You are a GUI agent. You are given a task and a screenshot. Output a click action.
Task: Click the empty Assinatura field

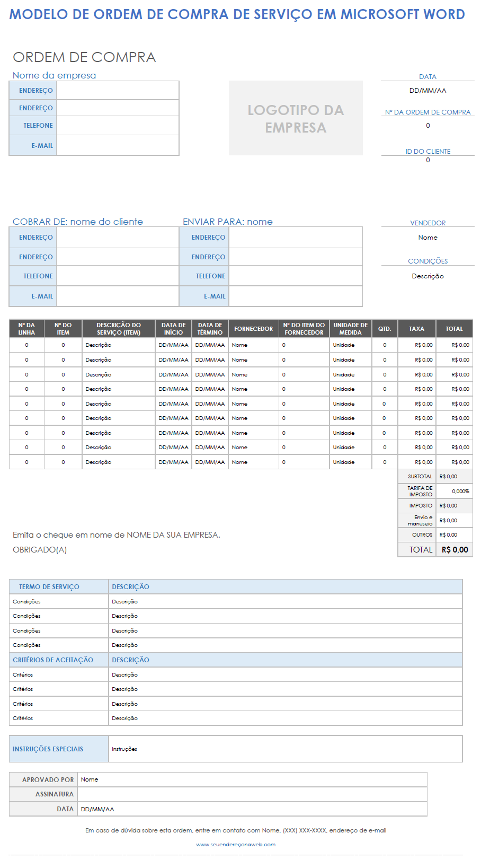pyautogui.click(x=252, y=794)
